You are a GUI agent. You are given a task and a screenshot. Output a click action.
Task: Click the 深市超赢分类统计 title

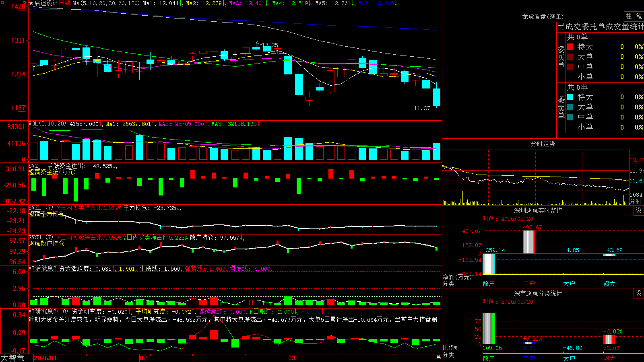538,293
